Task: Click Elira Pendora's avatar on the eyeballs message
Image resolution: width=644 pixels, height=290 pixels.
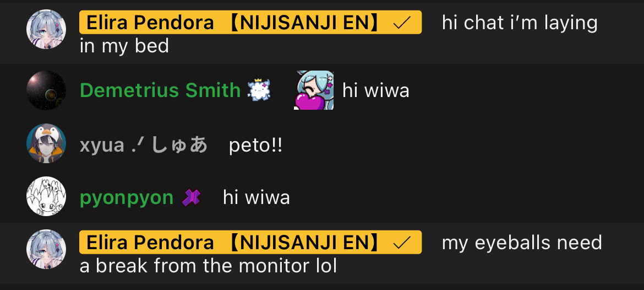Action: 46,249
